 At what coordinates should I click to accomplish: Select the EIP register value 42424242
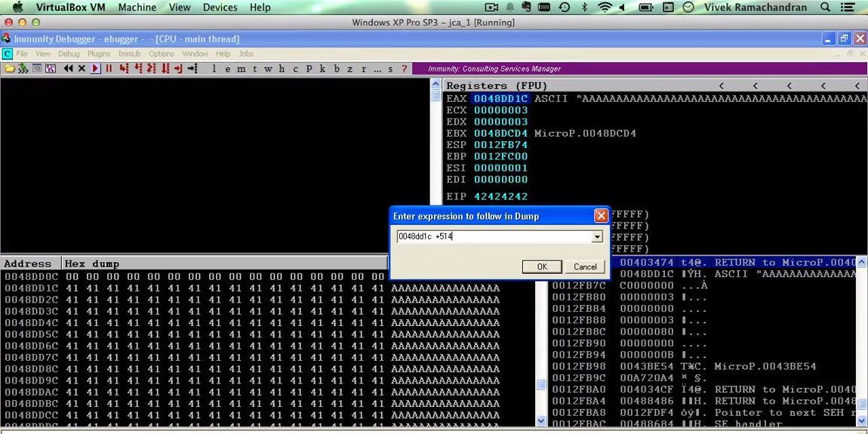tap(500, 196)
